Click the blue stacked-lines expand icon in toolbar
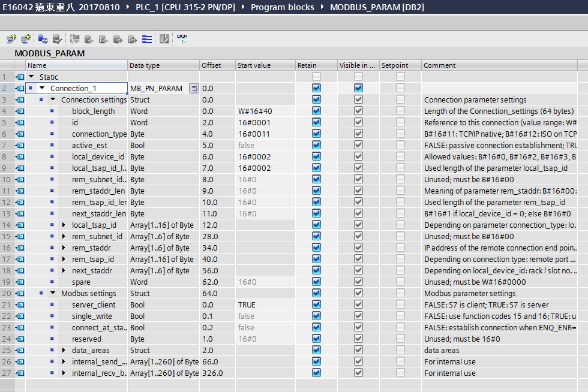 click(147, 39)
